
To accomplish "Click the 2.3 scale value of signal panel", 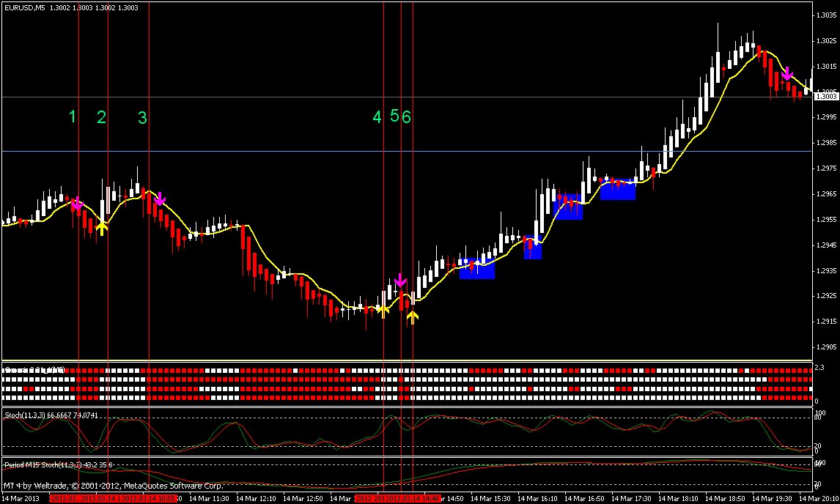I will tap(819, 368).
